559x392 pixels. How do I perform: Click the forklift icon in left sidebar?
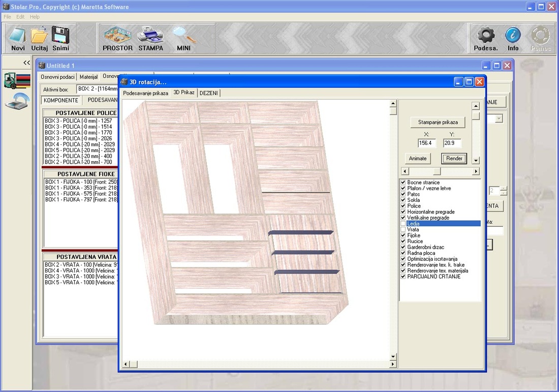17,81
